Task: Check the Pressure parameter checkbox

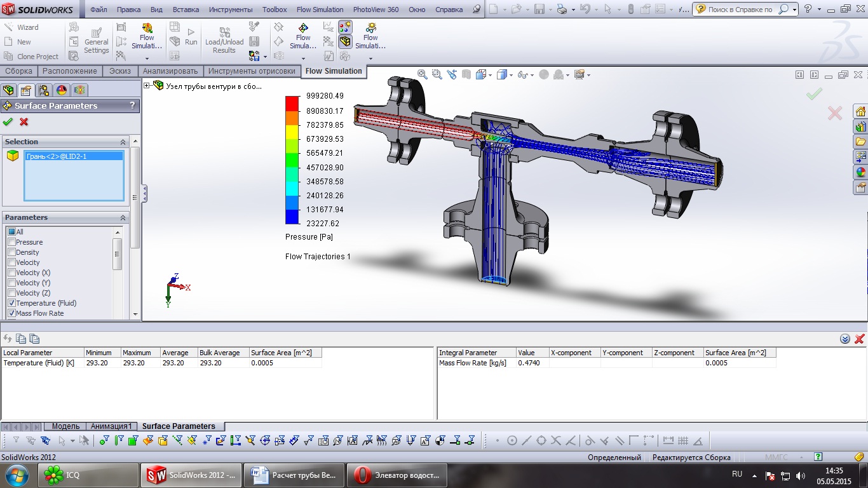Action: [11, 242]
